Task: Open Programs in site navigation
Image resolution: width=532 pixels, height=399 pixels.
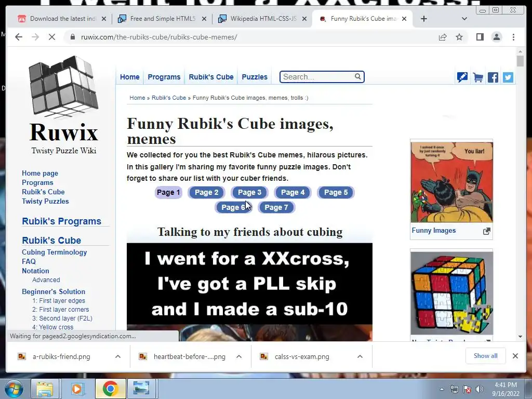Action: pos(164,77)
